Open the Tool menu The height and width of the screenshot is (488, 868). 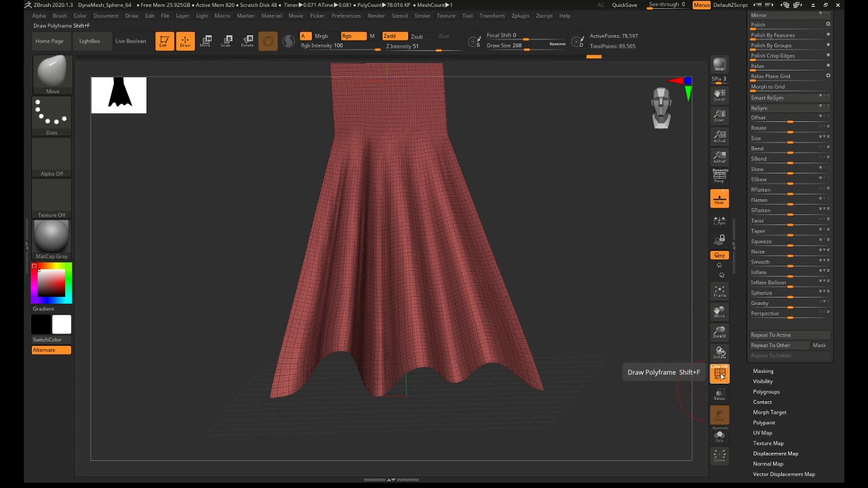[x=467, y=16]
